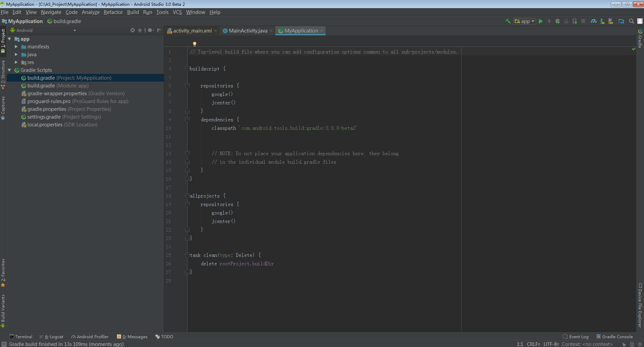Click the Apply Changes lightning icon

549,21
